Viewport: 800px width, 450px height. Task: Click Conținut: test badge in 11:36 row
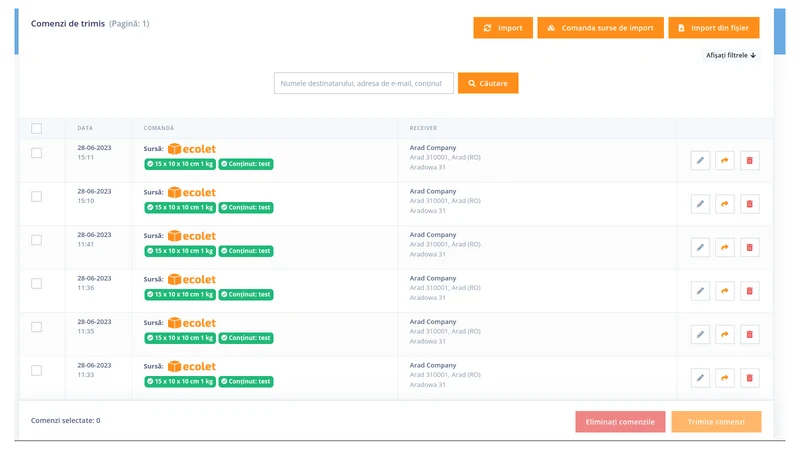246,294
